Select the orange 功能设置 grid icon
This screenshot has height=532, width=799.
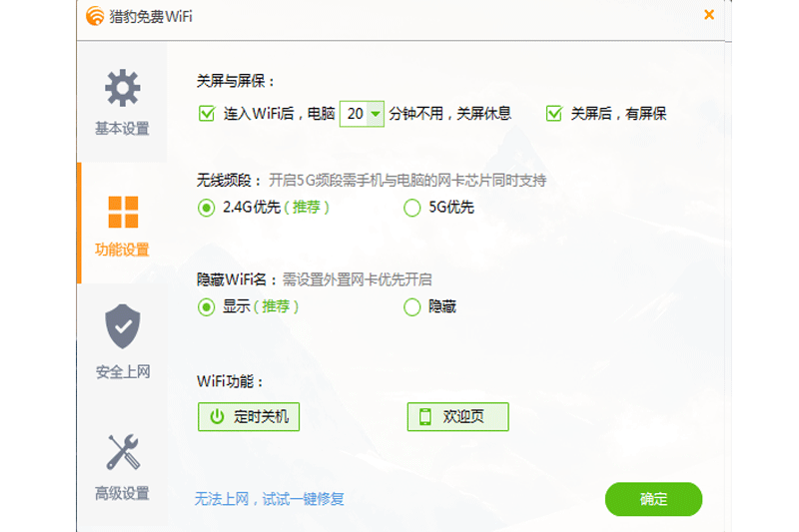point(123,212)
